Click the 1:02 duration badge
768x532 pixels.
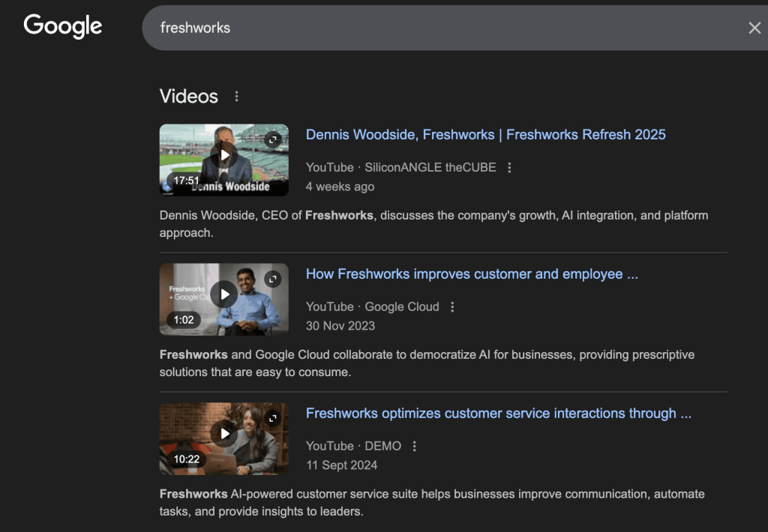184,320
